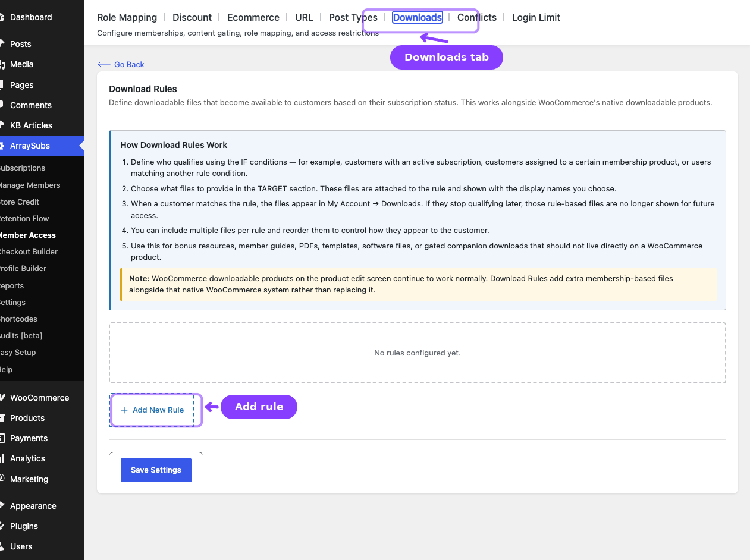Select the Member Access submenu item
This screenshot has height=560, width=750.
27,235
